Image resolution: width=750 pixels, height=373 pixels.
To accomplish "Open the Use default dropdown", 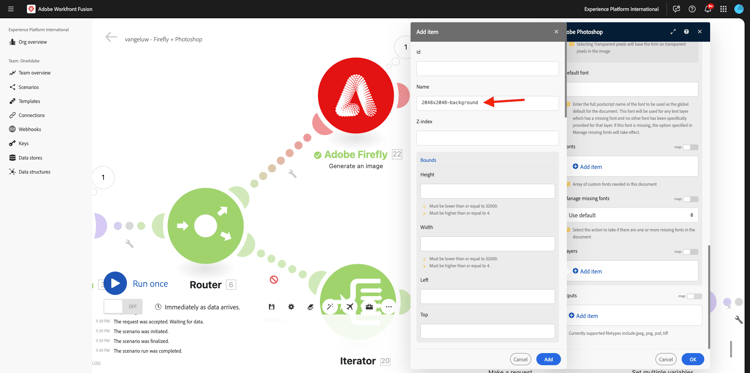I will point(631,215).
